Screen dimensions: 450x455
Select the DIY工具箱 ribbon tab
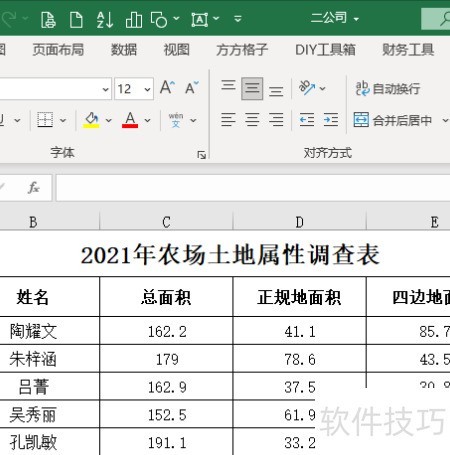(325, 50)
